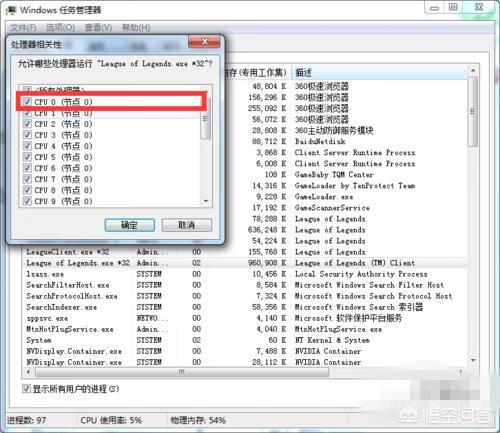
Task: Maximize the Task Manager window
Action: point(453,7)
